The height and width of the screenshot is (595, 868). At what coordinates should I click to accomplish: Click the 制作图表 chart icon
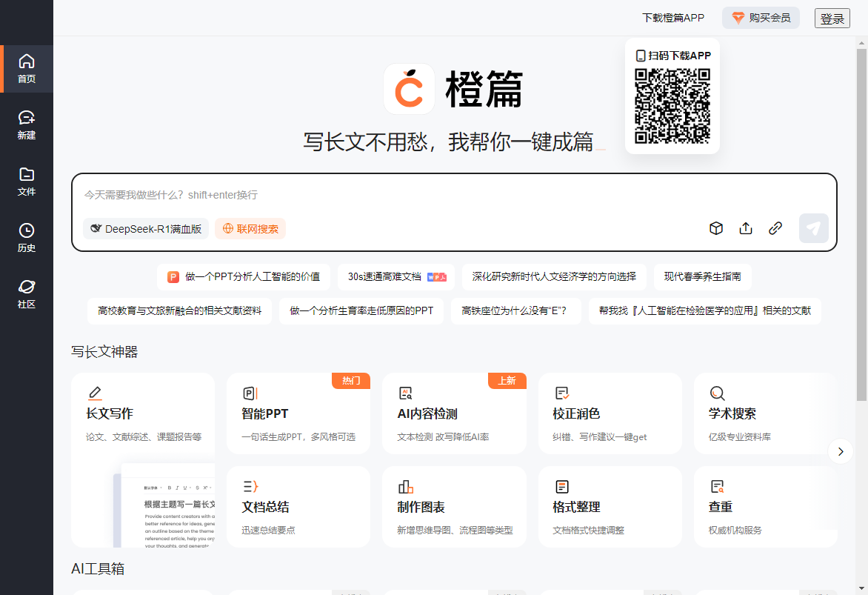[x=406, y=486]
